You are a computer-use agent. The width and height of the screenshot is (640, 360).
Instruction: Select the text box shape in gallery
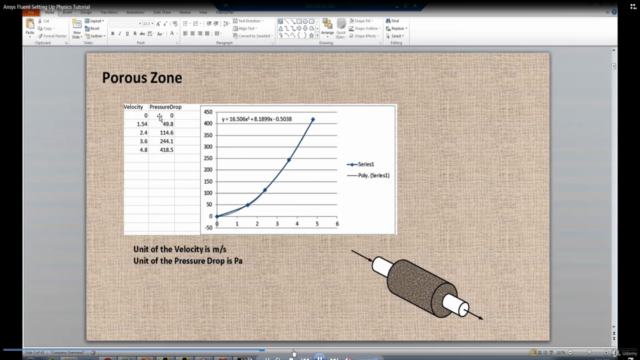(280, 21)
